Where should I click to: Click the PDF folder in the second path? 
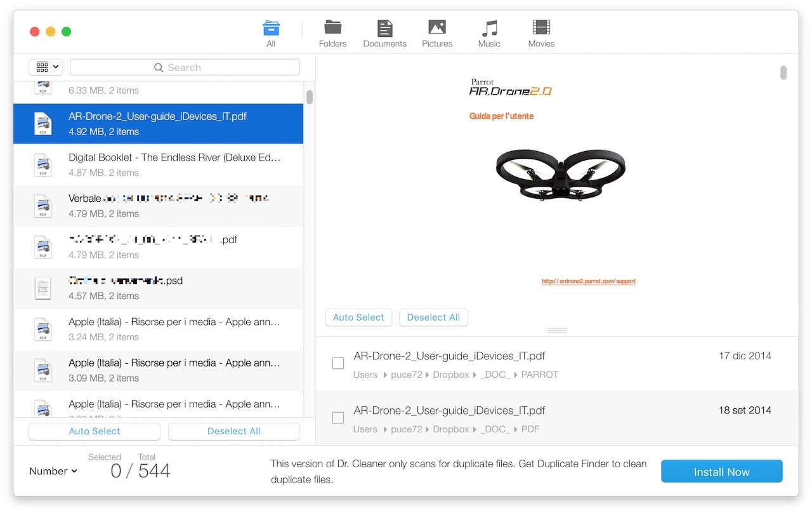[x=530, y=429]
